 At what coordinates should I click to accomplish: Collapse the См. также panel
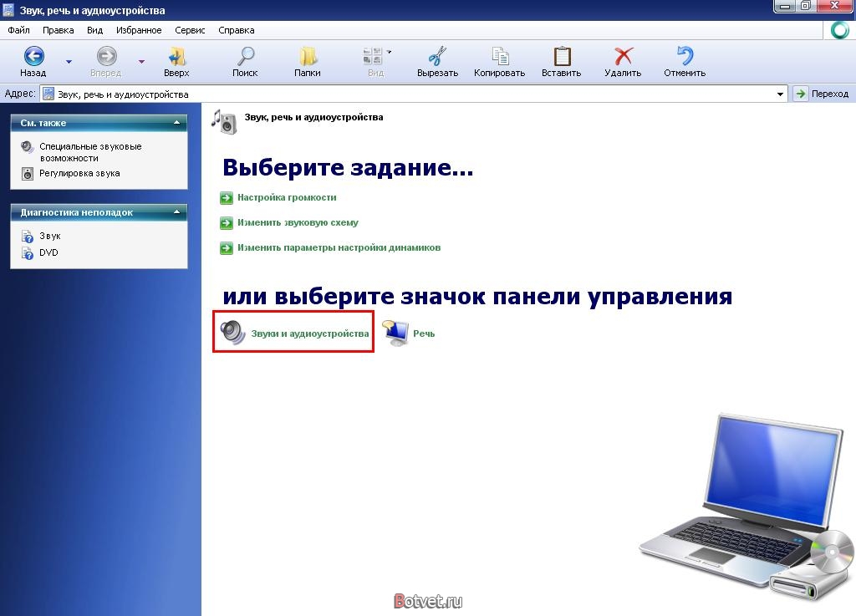[x=177, y=123]
